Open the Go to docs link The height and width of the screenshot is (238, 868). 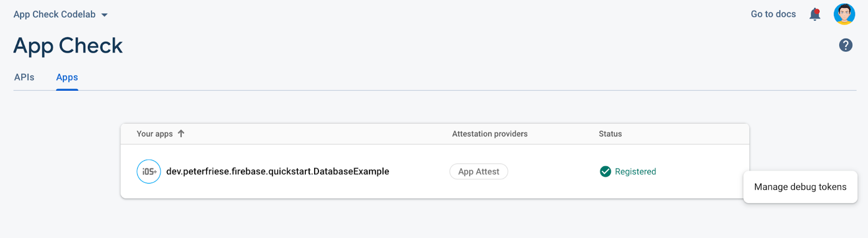click(x=773, y=14)
